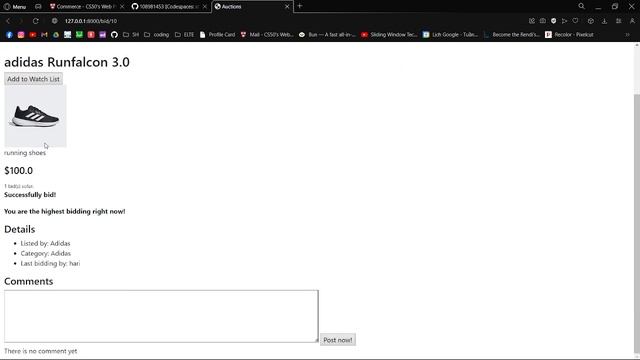Click the adidas shoe product image
The image size is (640, 360).
click(x=36, y=116)
